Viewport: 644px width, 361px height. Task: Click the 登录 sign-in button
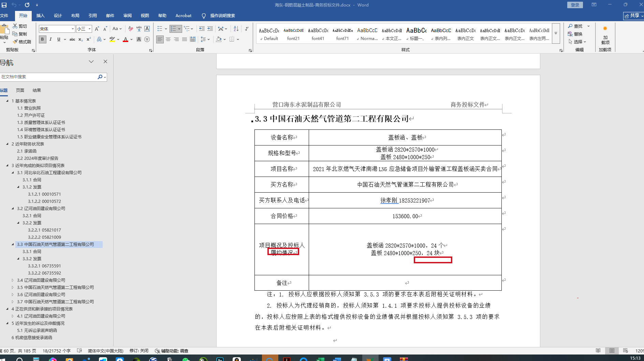pyautogui.click(x=575, y=5)
